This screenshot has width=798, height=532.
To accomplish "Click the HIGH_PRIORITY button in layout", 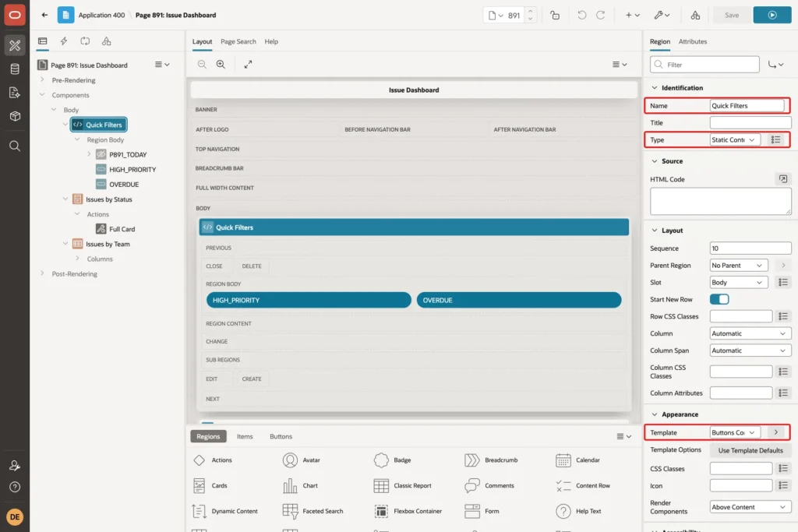I will (x=309, y=300).
